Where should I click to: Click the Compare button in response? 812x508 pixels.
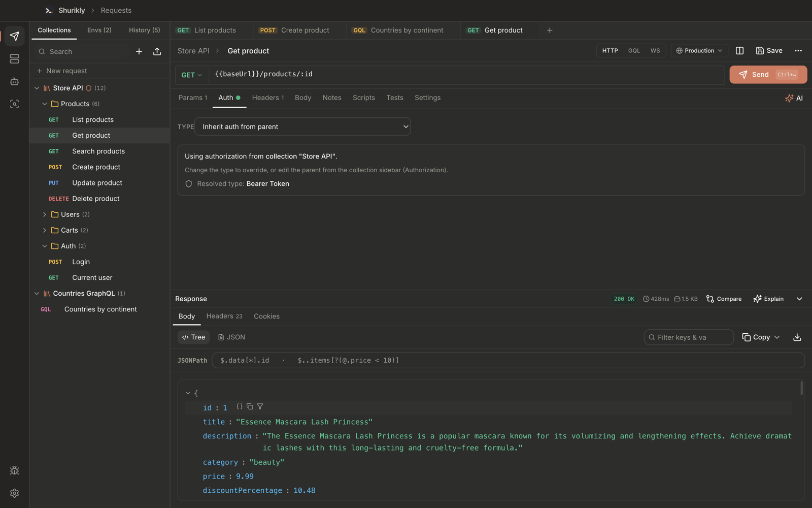(x=724, y=299)
